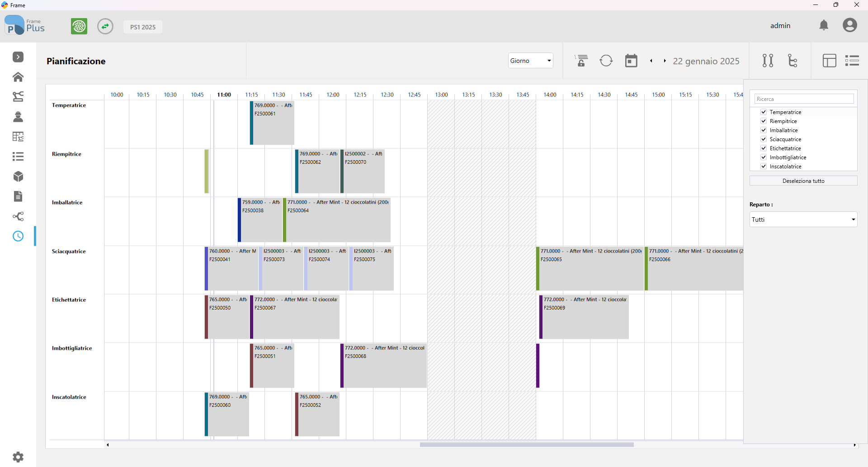868x467 pixels.
Task: Open the home icon in sidebar
Action: tap(18, 77)
